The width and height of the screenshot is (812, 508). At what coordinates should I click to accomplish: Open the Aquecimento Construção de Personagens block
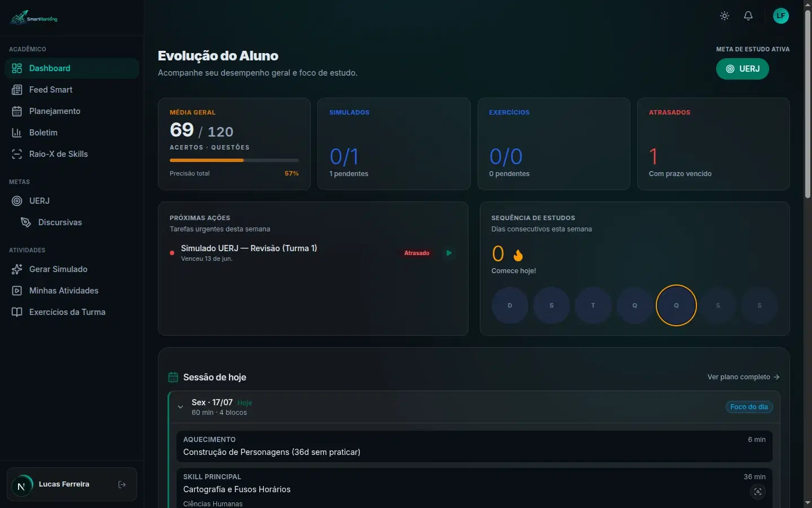click(474, 446)
